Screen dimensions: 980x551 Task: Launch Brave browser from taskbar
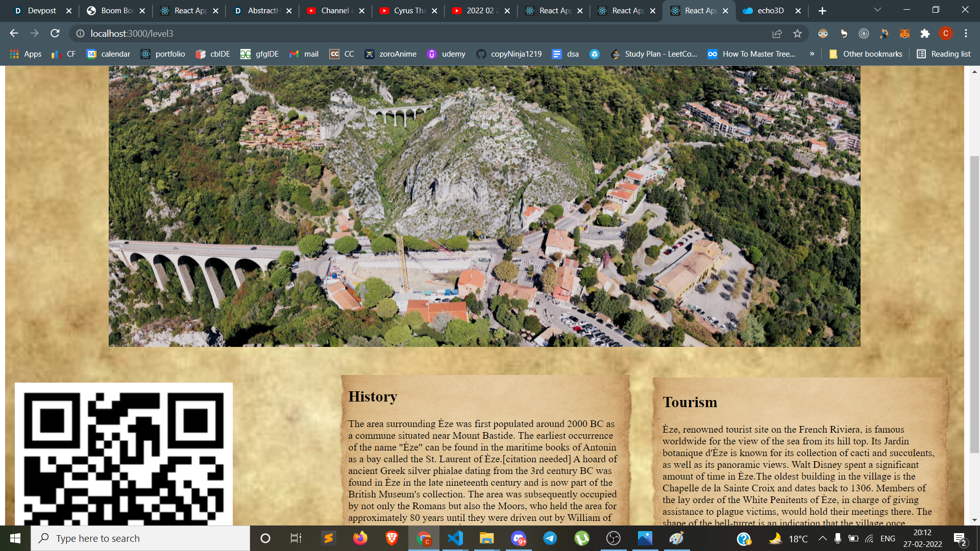tap(392, 538)
